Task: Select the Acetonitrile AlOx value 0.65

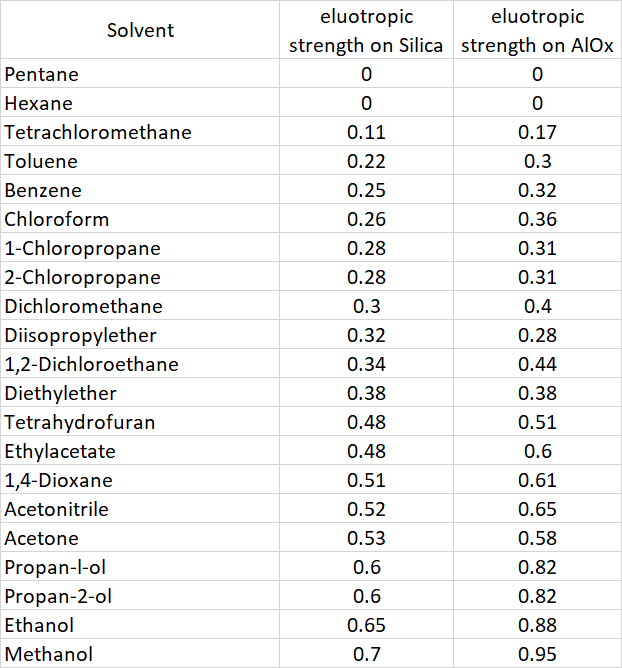Action: pos(537,509)
